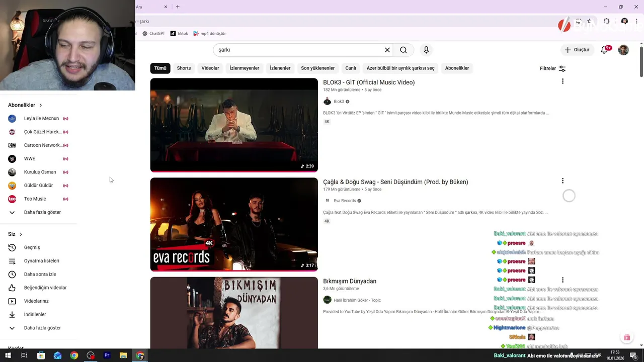Select Azer bülbül bir ayrılık şarkısı seç chip
Screen dimensions: 644x362
[400, 68]
